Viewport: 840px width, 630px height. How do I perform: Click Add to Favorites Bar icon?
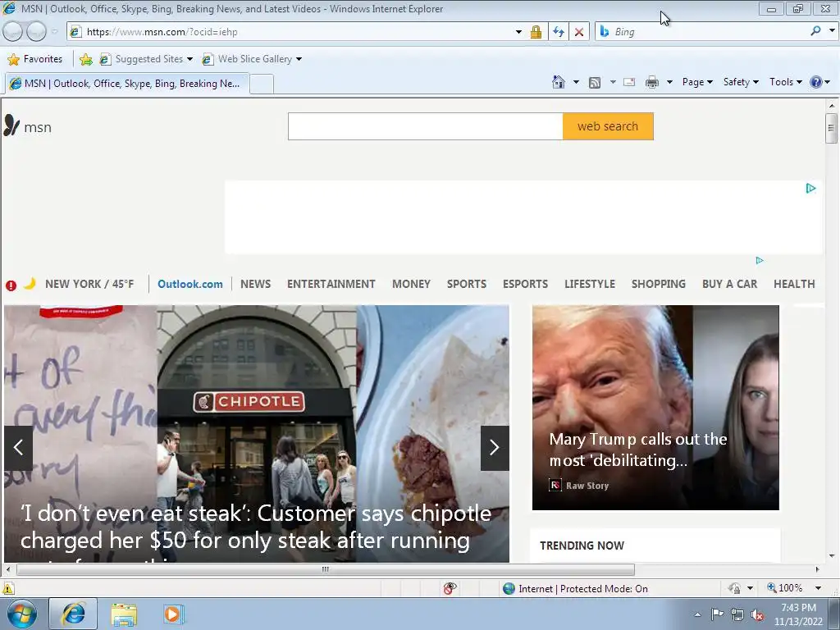tap(85, 59)
